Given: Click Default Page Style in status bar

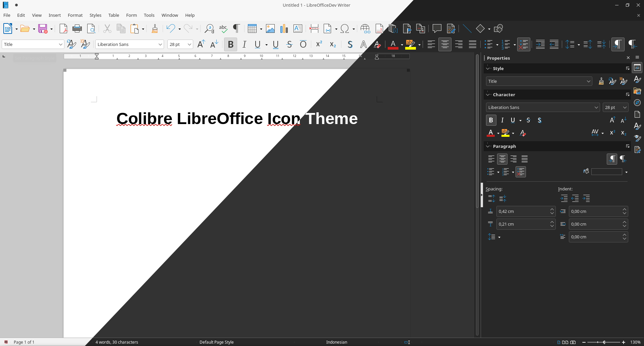Looking at the screenshot, I should pos(216,342).
